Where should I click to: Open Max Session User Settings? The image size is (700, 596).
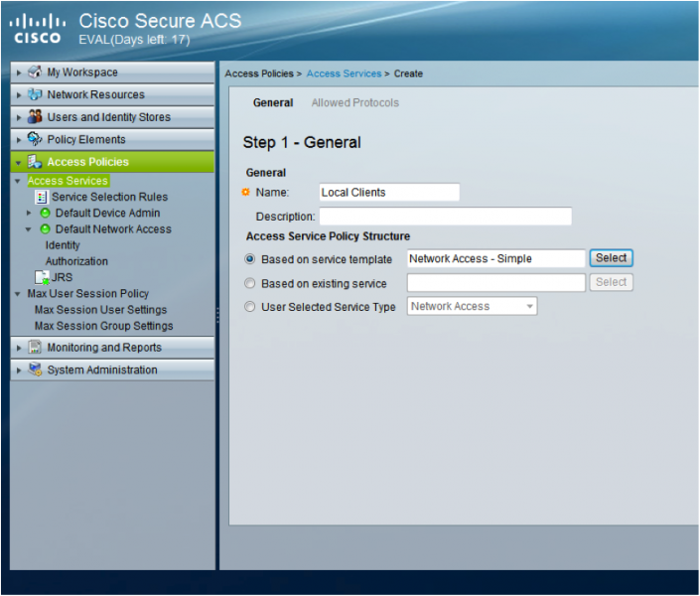tap(100, 310)
